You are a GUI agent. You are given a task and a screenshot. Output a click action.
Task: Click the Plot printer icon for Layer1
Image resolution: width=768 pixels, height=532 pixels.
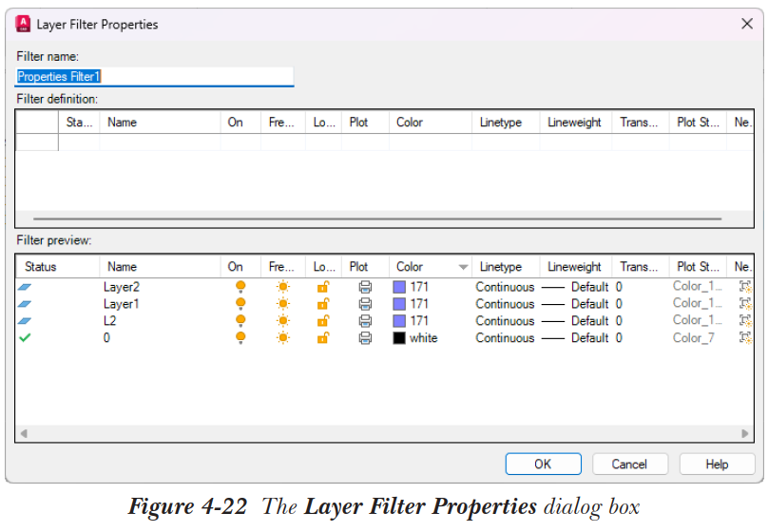[x=365, y=304]
